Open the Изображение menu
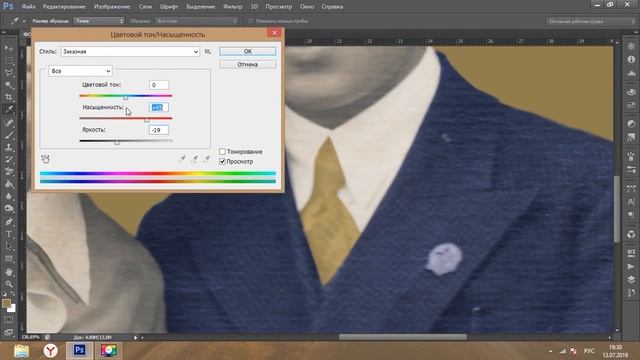 pos(112,7)
